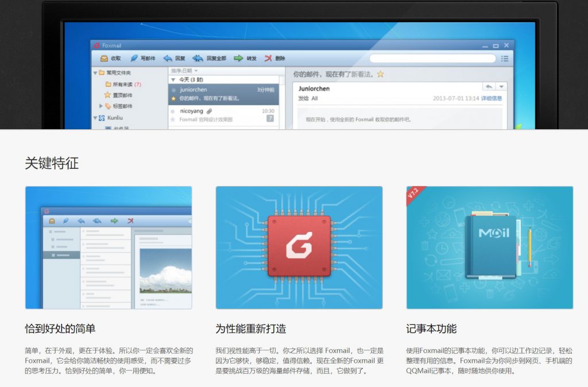Toggle the star beside the email subject heading

click(x=380, y=74)
